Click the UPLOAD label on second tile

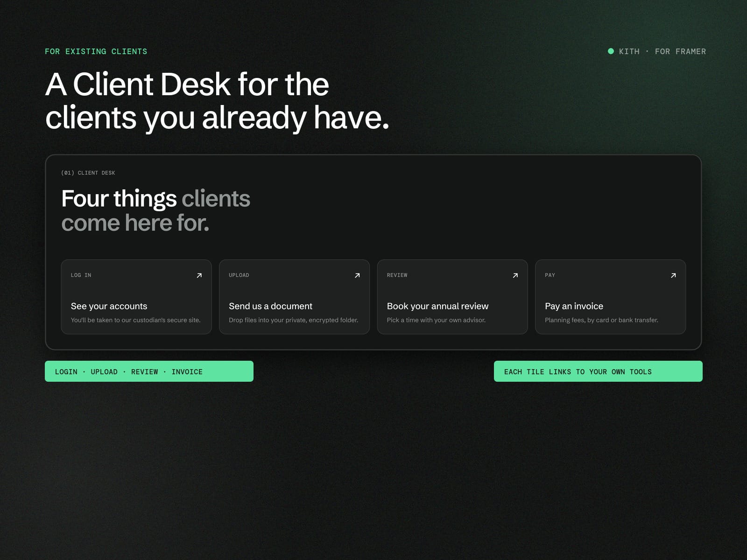[x=239, y=275]
